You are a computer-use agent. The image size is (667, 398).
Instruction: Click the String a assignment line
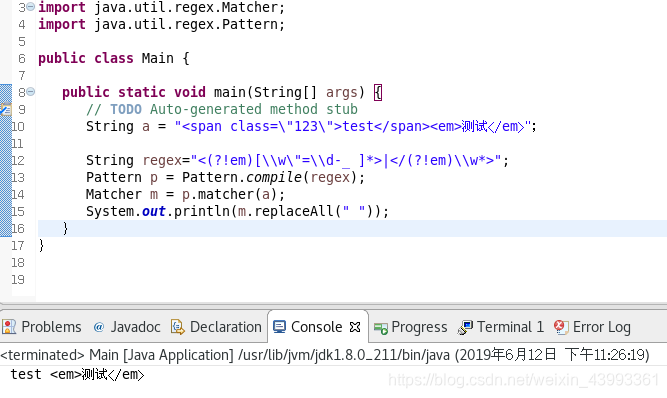click(x=311, y=126)
